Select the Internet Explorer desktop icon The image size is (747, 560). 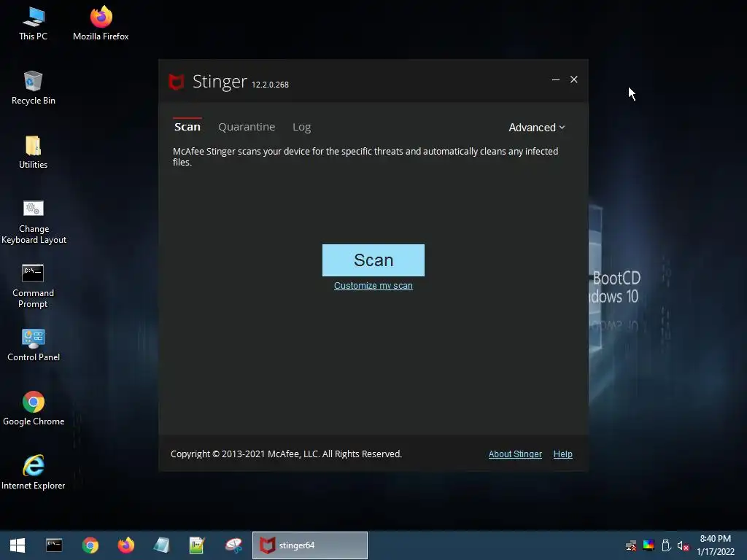coord(34,472)
